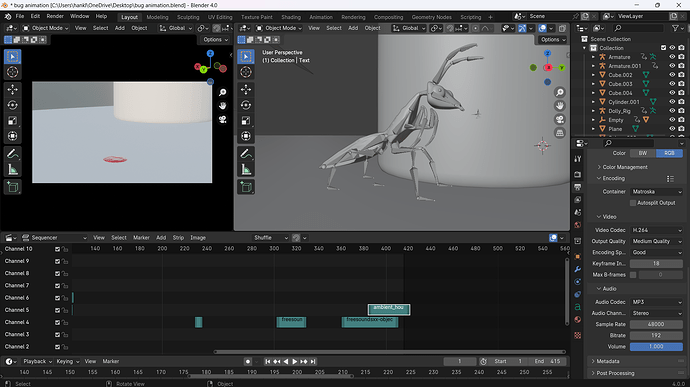The height and width of the screenshot is (387, 690).
Task: Click the Keying popover in timeline
Action: pyautogui.click(x=68, y=361)
